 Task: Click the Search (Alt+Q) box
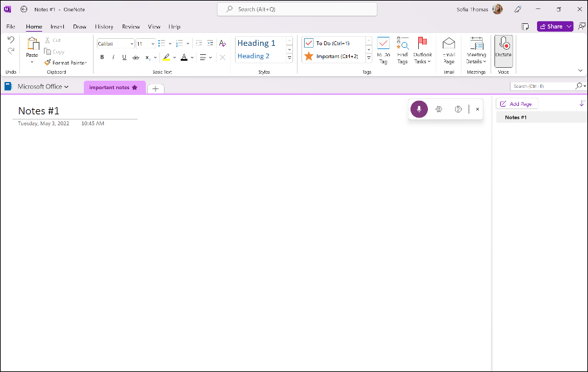click(297, 9)
